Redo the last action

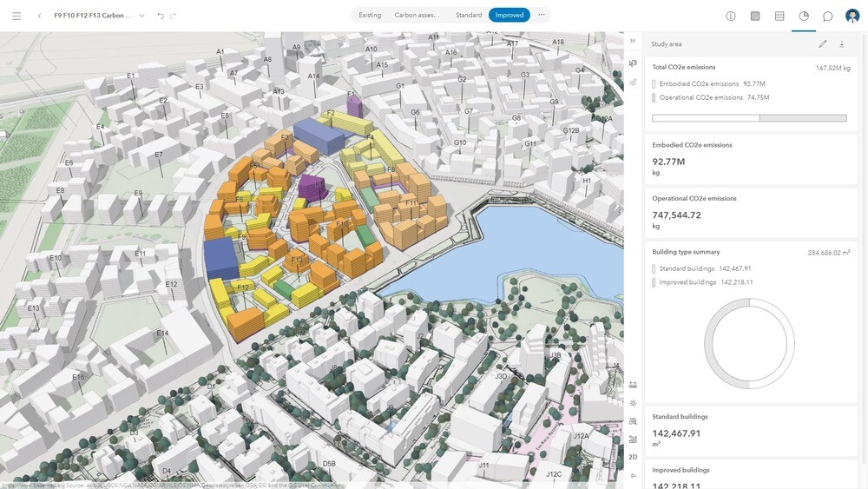click(x=174, y=16)
